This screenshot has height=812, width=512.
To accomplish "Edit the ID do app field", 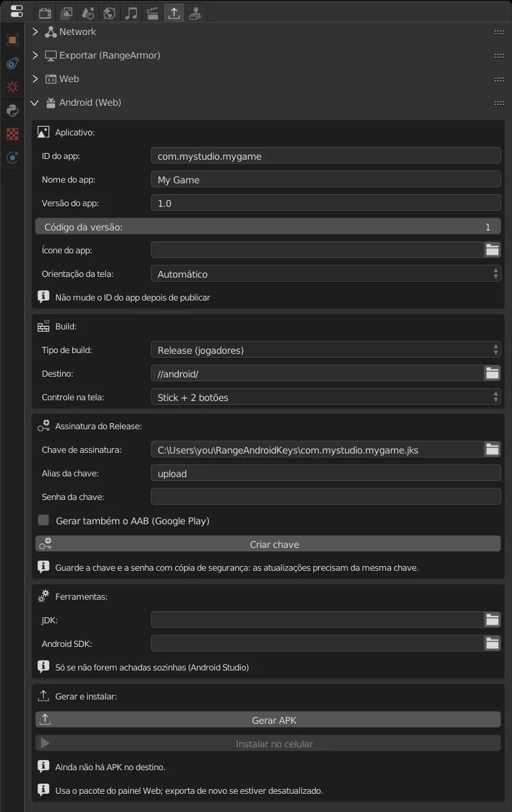I will [x=326, y=156].
